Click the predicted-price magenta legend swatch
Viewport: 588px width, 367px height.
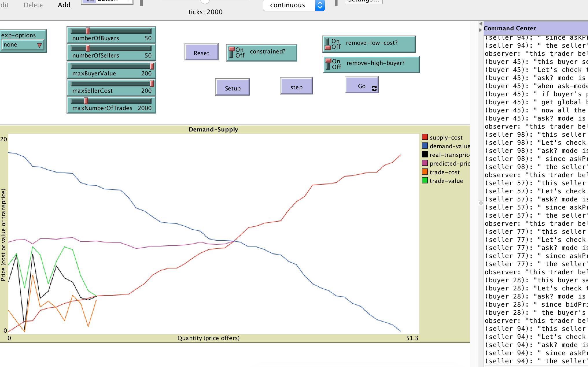[425, 163]
